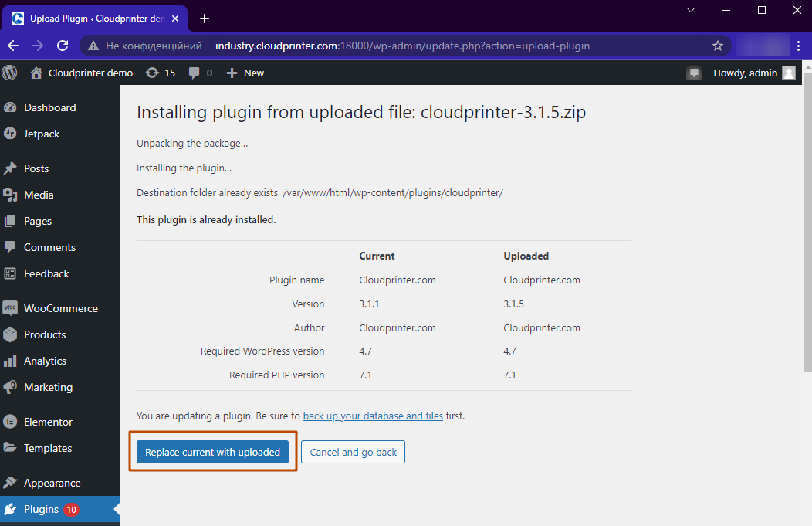The width and height of the screenshot is (812, 526).
Task: Open the comments bubble icon in admin bar
Action: click(x=195, y=73)
